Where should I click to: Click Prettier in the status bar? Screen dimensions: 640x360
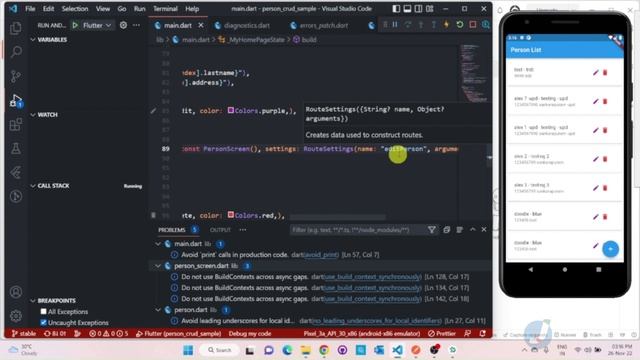[442, 333]
